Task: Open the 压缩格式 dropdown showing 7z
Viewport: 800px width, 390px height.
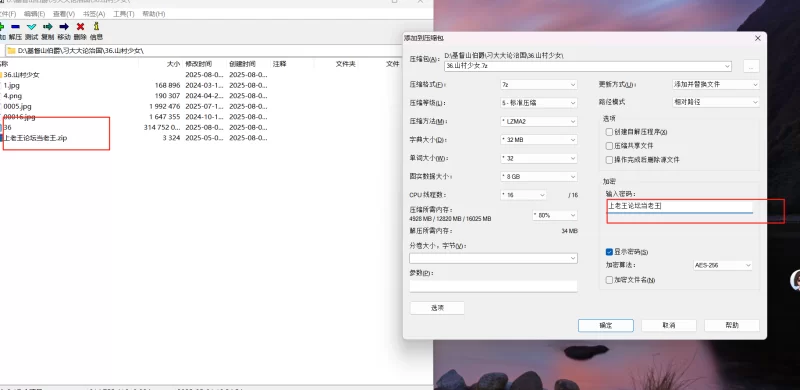Action: [539, 84]
